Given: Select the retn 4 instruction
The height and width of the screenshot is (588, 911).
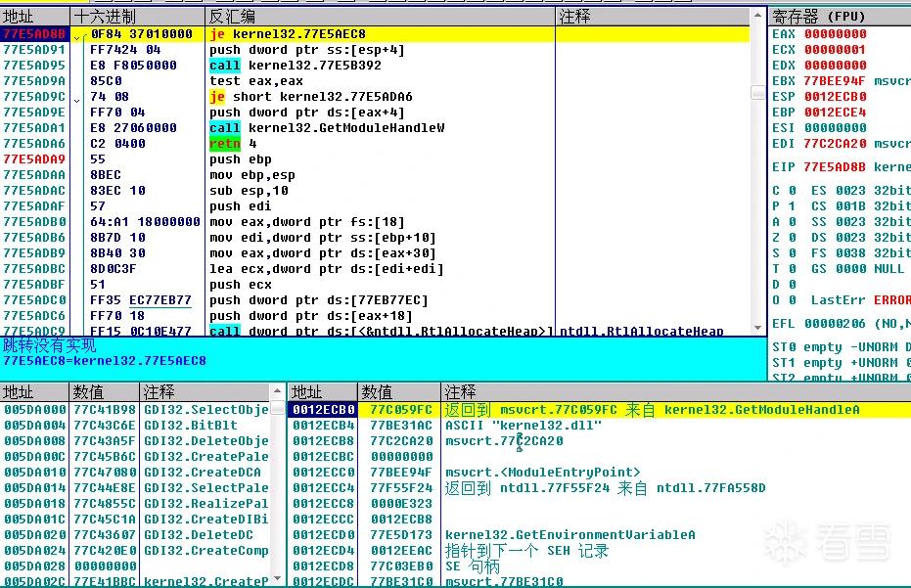Looking at the screenshot, I should 233,144.
